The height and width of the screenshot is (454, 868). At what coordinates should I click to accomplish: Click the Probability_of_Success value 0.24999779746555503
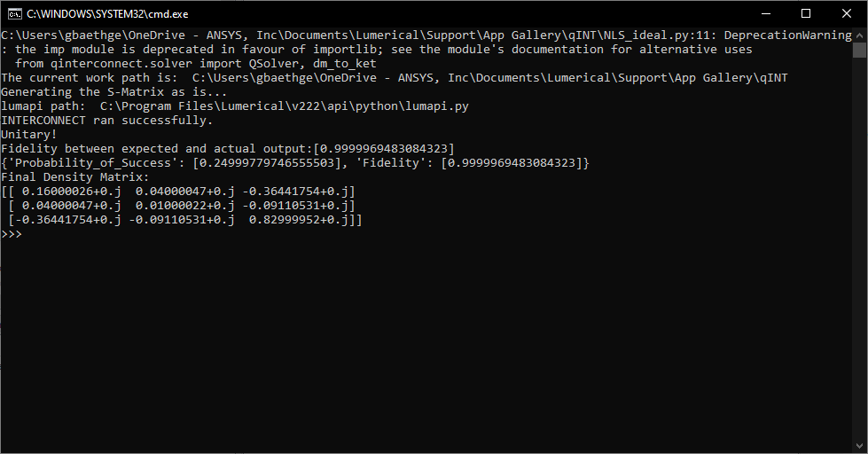pyautogui.click(x=267, y=163)
